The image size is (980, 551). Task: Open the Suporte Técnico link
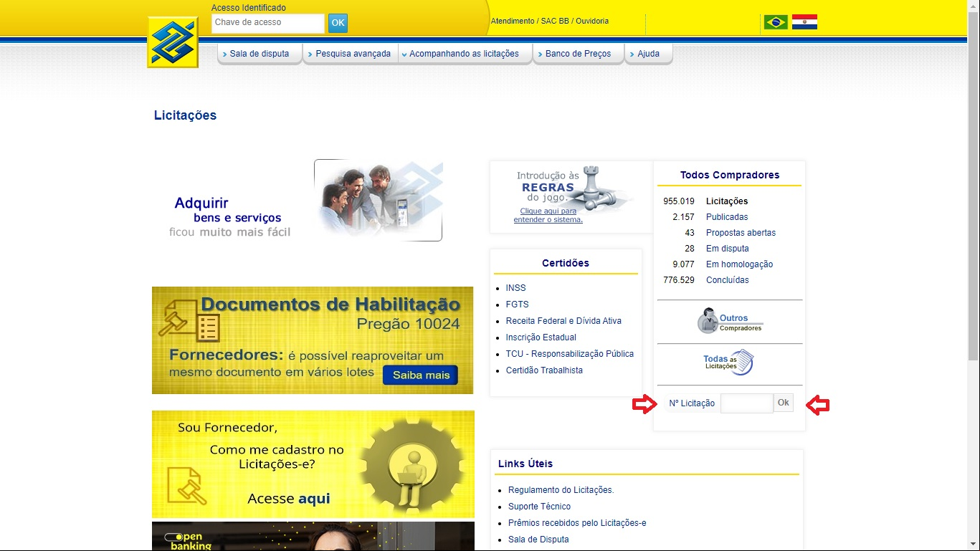point(539,507)
